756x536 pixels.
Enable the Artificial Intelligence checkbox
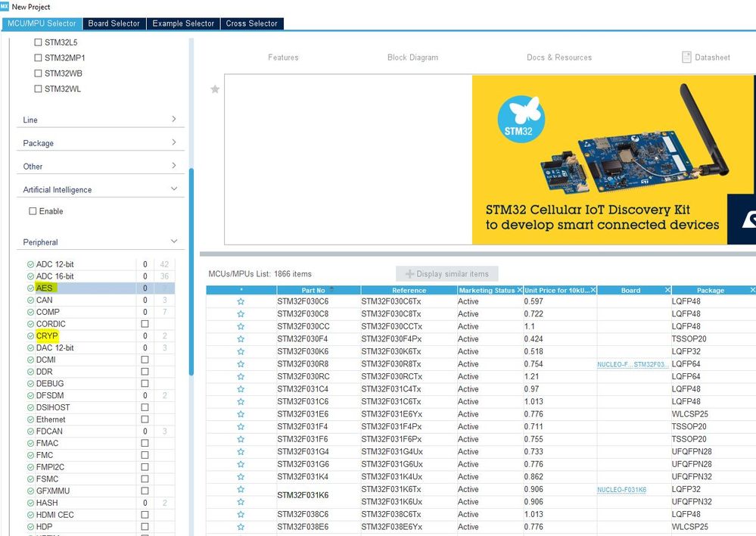(33, 211)
